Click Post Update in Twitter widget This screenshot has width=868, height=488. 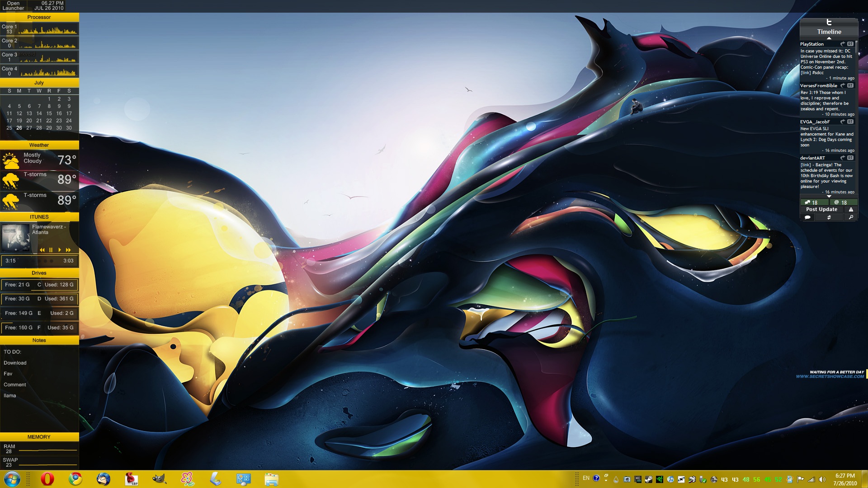click(x=821, y=210)
